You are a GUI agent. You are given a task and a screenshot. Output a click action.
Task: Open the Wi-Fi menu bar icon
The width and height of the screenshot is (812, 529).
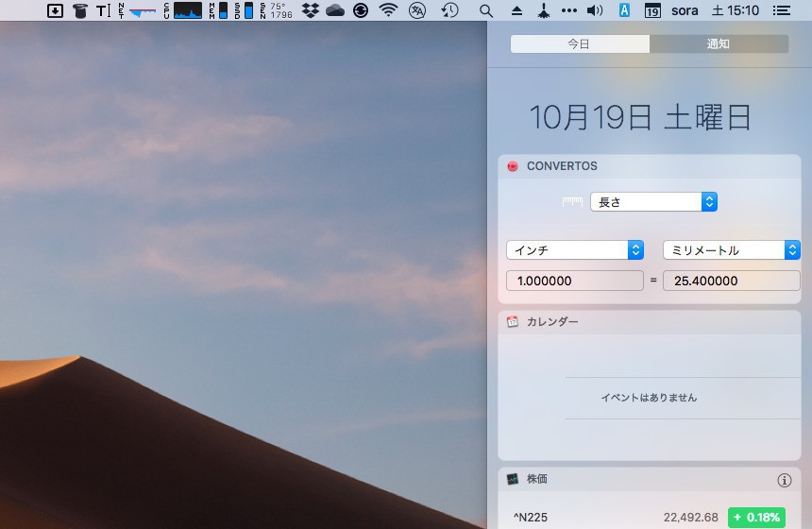coord(388,10)
